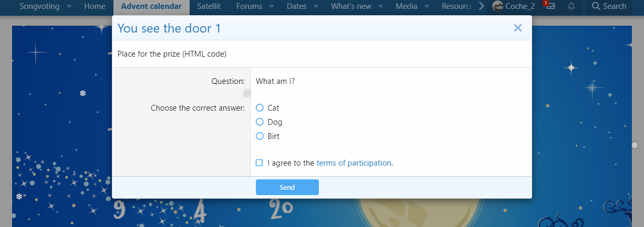Click the Coche_2 user avatar

click(497, 6)
